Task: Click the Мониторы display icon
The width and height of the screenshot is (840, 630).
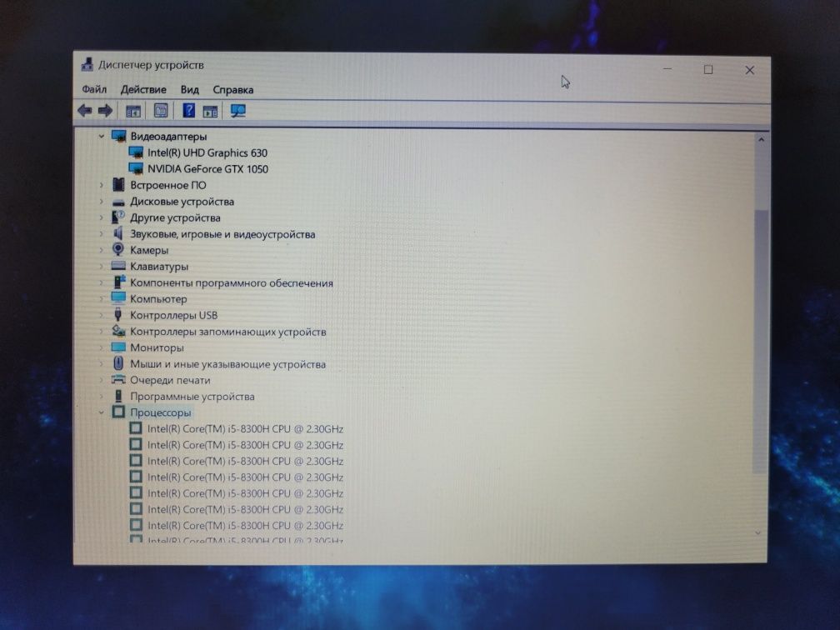Action: click(x=118, y=347)
